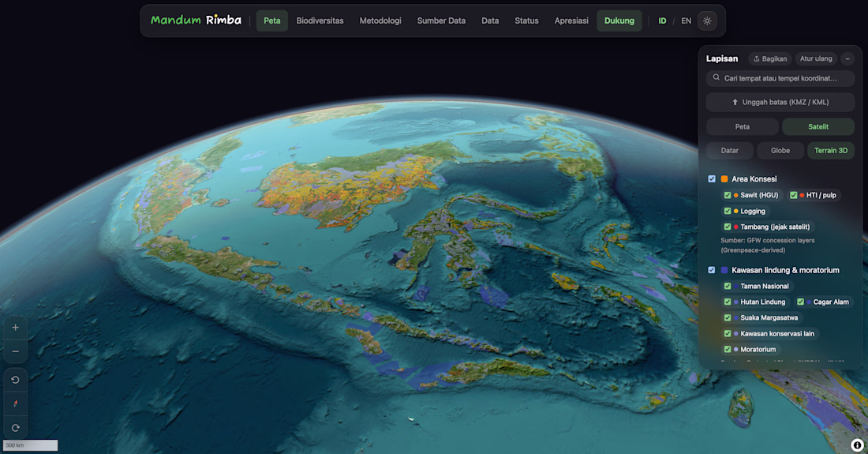
Task: Rotate map clockwise
Action: tap(16, 427)
